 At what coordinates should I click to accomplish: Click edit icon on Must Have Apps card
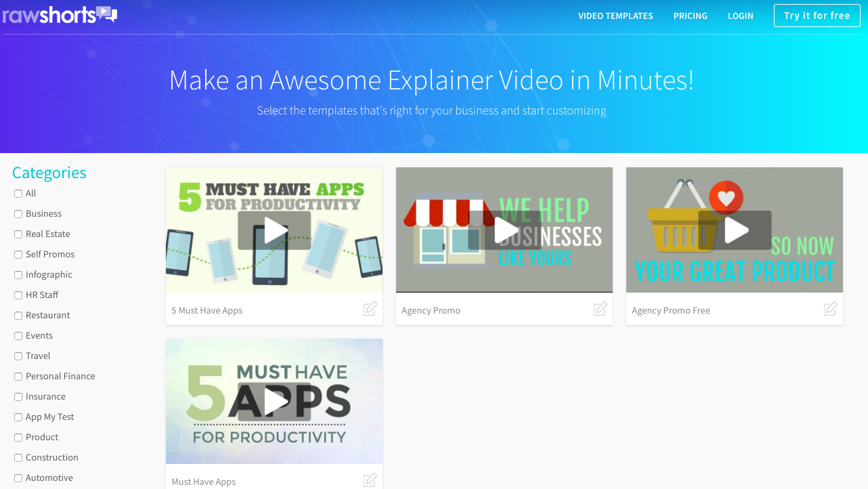tap(370, 480)
